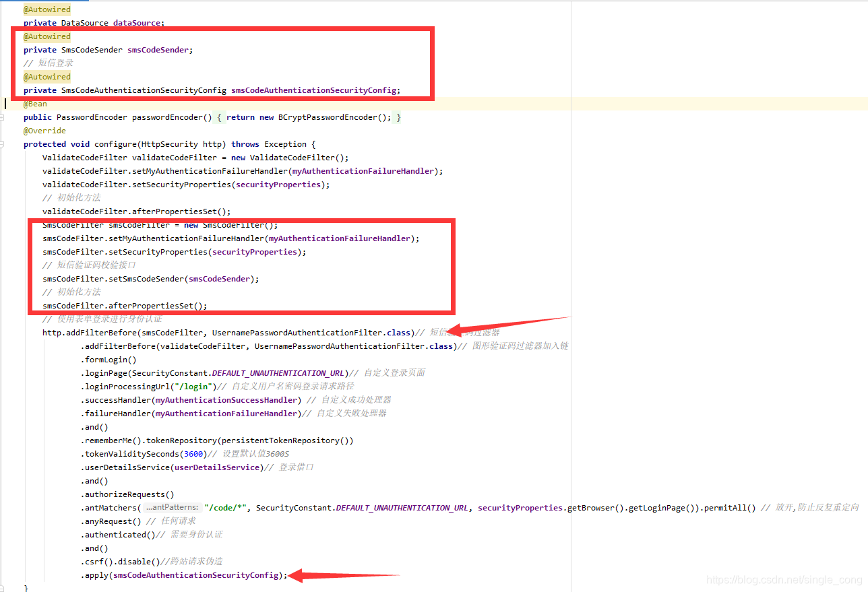The height and width of the screenshot is (592, 868).
Task: Click the smsCodeAuthenticationSecurityConfig field declaration
Action: [212, 90]
